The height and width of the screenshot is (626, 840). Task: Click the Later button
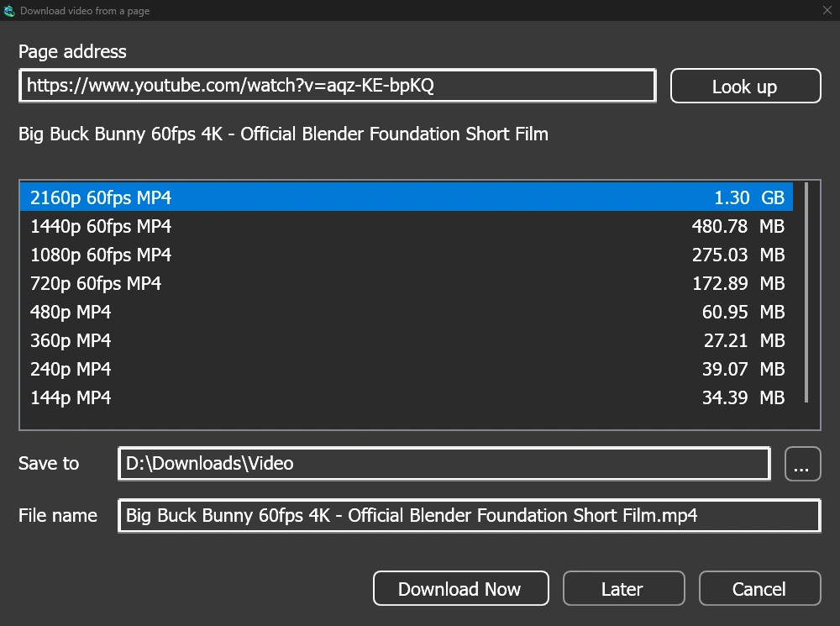(x=623, y=588)
